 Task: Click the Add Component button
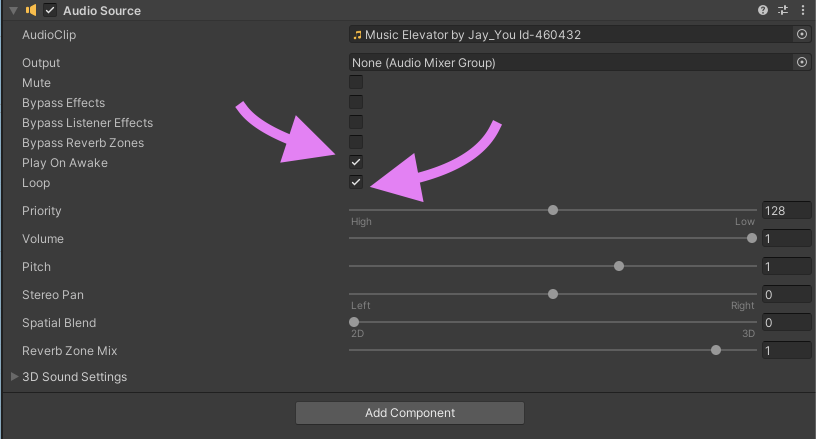click(x=410, y=413)
